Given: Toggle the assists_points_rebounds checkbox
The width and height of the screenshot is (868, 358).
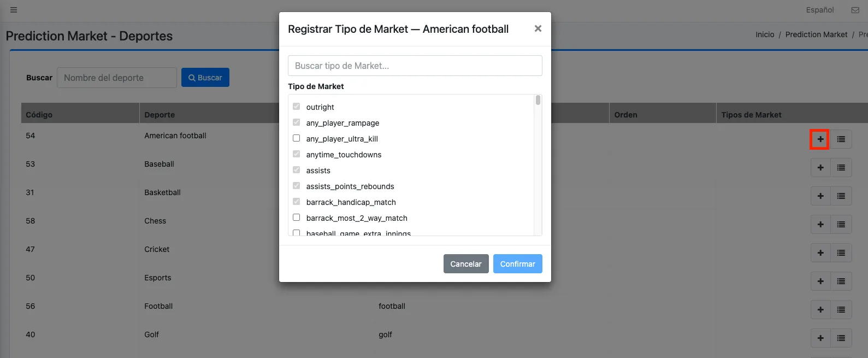Looking at the screenshot, I should (297, 186).
